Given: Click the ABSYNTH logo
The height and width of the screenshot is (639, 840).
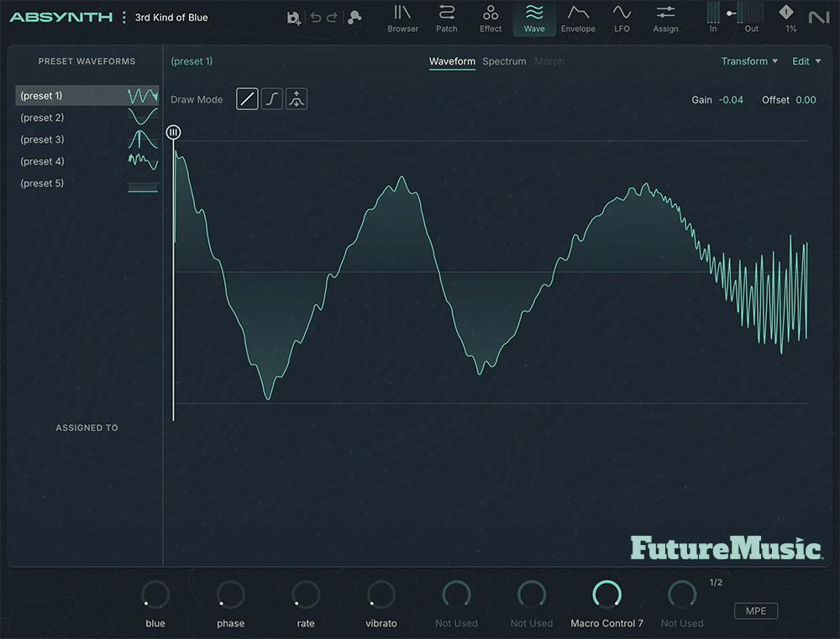Looking at the screenshot, I should click(61, 17).
